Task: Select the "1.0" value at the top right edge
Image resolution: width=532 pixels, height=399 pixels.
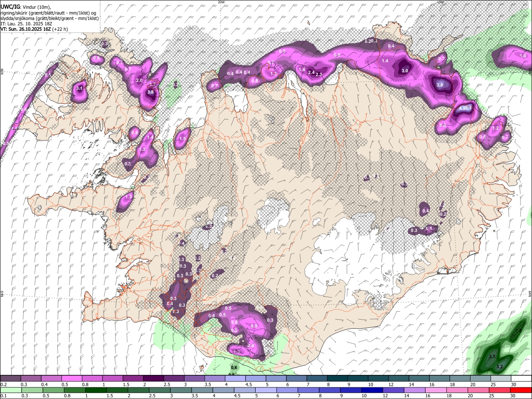Action: tap(523, 56)
